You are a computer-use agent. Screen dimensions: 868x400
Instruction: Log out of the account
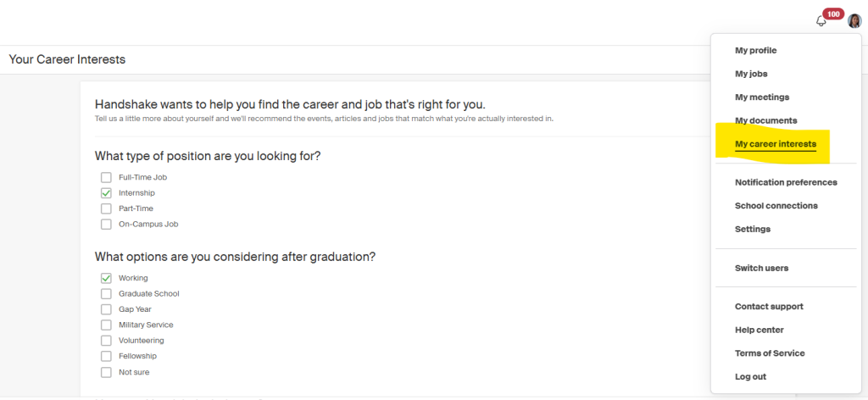click(x=750, y=376)
